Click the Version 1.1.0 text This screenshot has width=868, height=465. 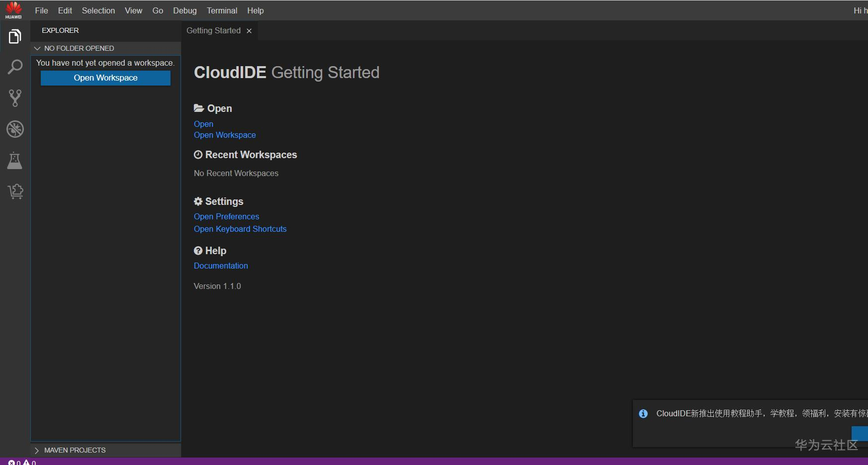point(217,286)
